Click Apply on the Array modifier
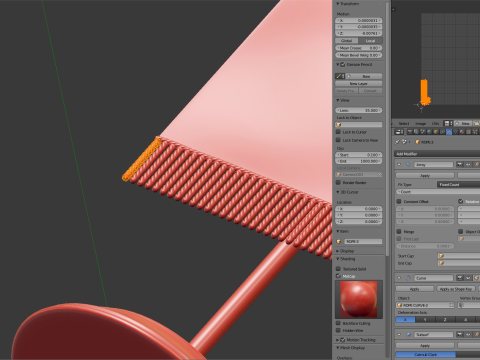Screen dimensions: 480x360 425,175
